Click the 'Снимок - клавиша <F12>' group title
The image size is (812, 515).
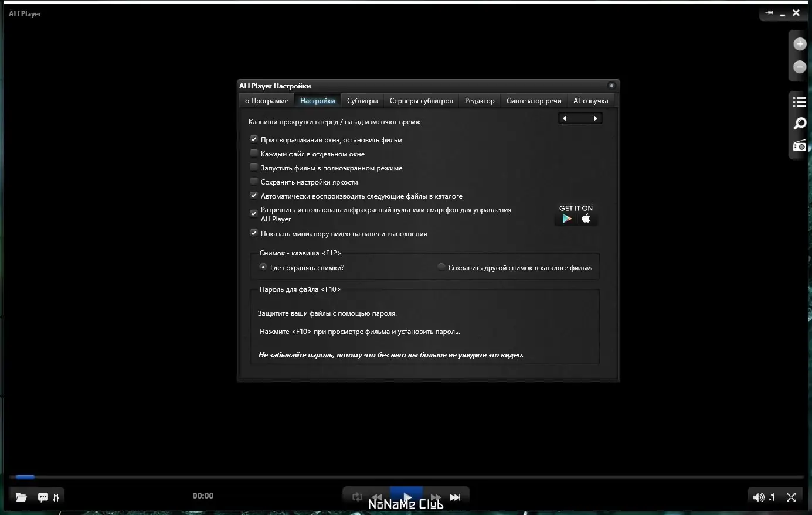click(x=300, y=253)
